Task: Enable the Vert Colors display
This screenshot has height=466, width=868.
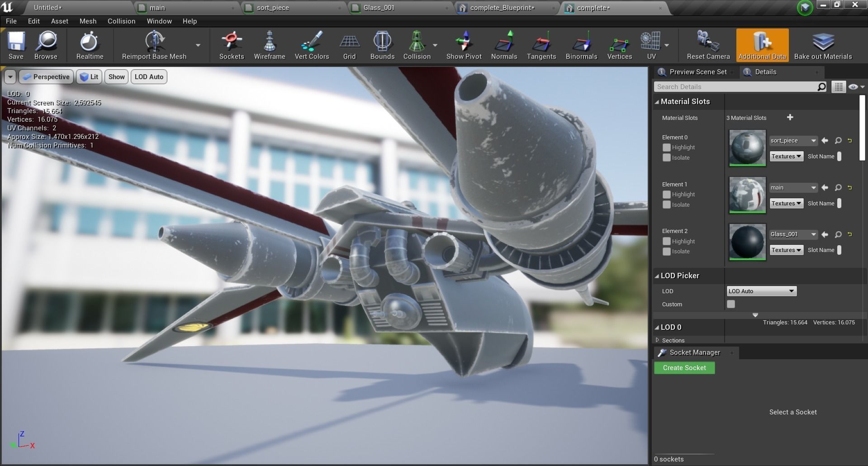Action: click(311, 45)
